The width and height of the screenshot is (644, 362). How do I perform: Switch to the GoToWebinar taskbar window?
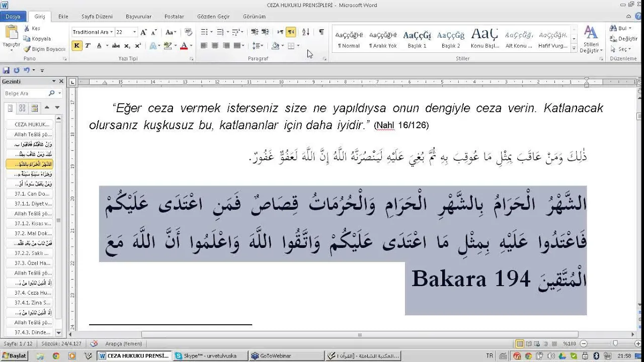(x=286, y=355)
